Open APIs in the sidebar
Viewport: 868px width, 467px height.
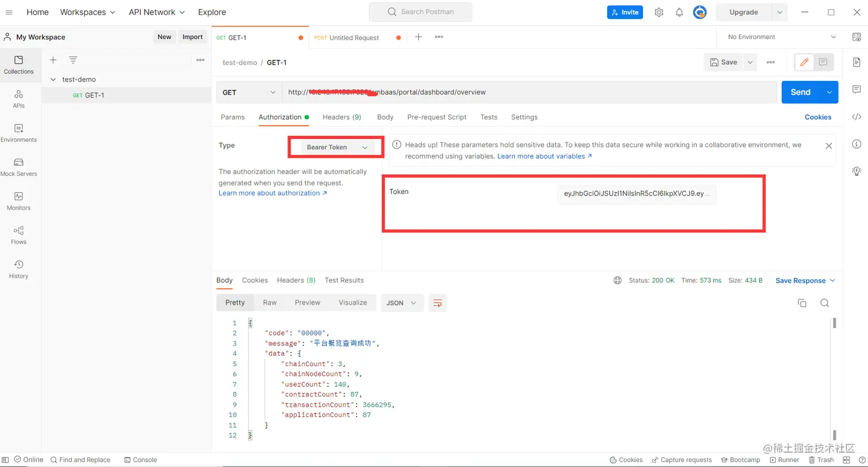(19, 99)
